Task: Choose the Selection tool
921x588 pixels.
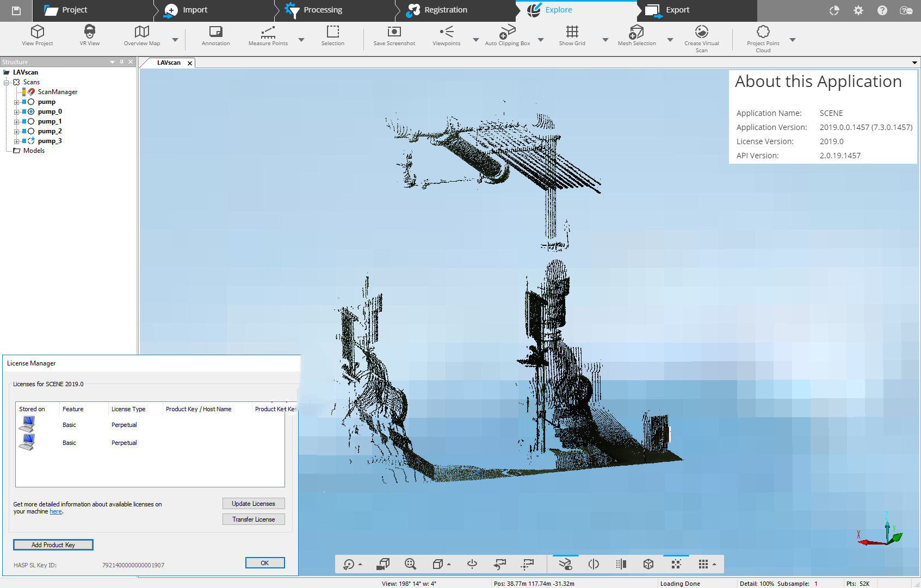Action: point(333,35)
